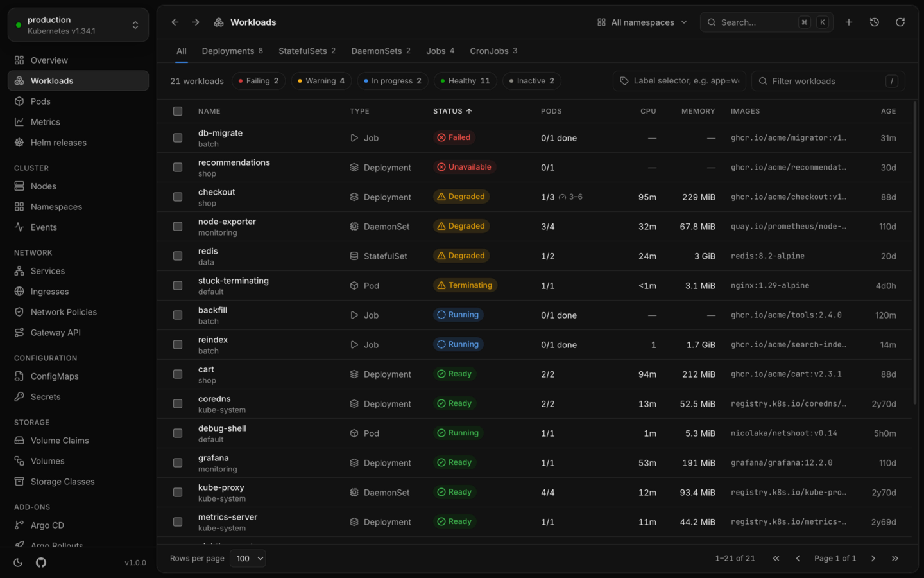Sort by the Status column header
Screen dimensions: 924x578
(x=452, y=111)
